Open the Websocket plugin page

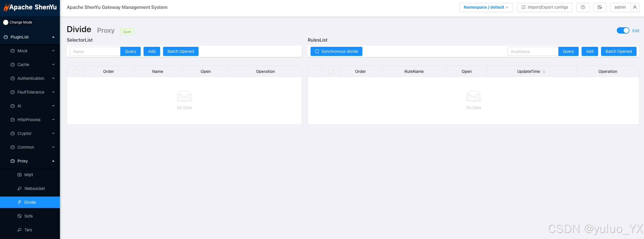click(x=30, y=189)
